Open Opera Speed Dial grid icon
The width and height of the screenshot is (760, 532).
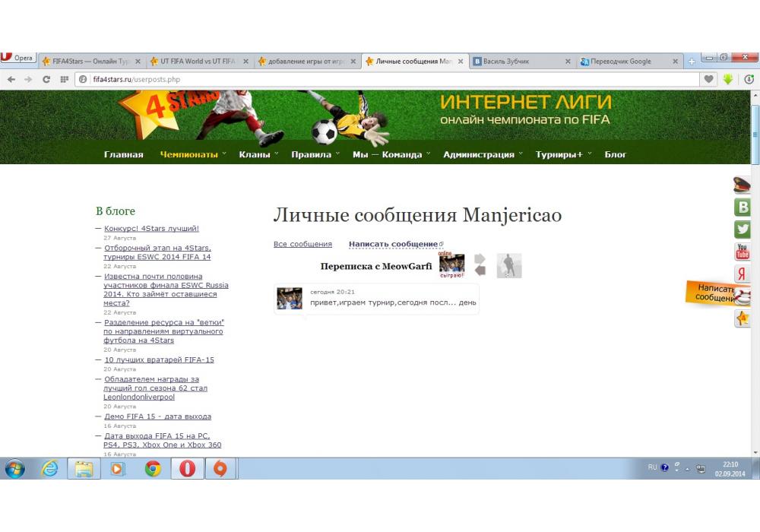tap(65, 79)
